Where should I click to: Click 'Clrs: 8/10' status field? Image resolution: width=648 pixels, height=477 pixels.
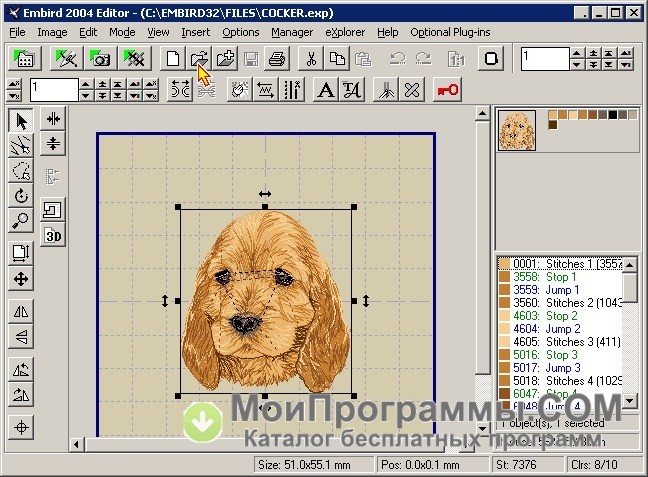click(602, 465)
